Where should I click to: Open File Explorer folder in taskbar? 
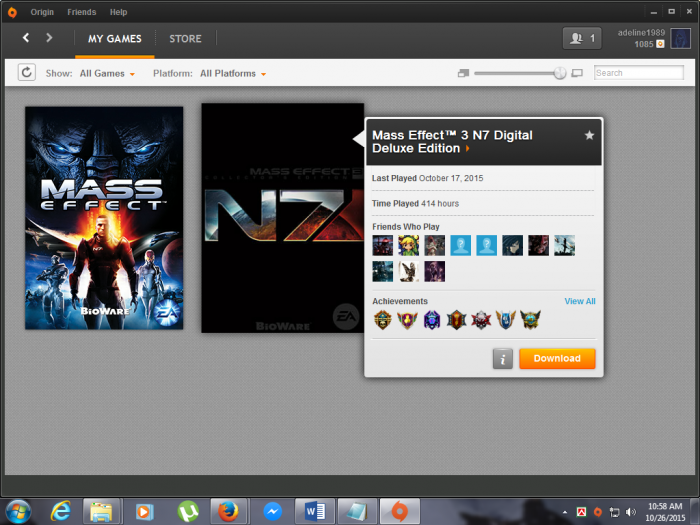click(x=101, y=512)
